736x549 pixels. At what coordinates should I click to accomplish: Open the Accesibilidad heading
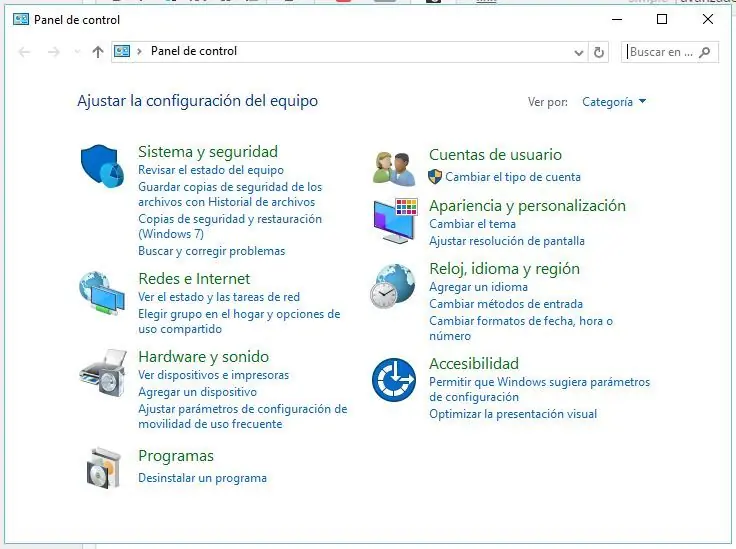474,364
